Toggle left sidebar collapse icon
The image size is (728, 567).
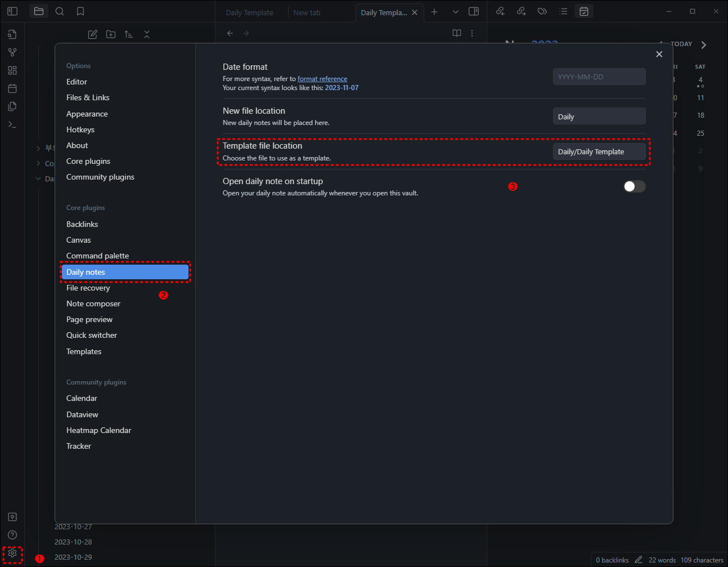[x=12, y=11]
